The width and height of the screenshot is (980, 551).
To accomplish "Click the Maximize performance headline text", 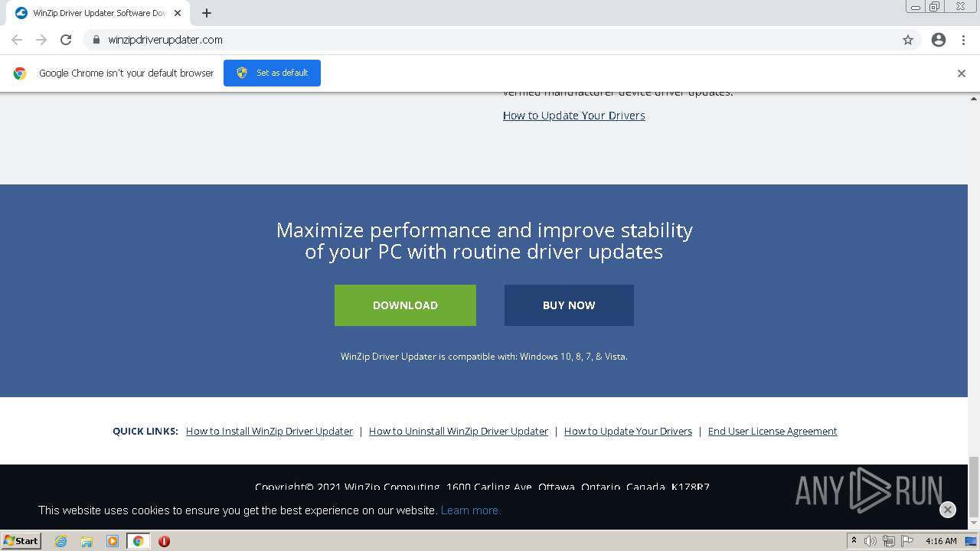I will (x=484, y=241).
